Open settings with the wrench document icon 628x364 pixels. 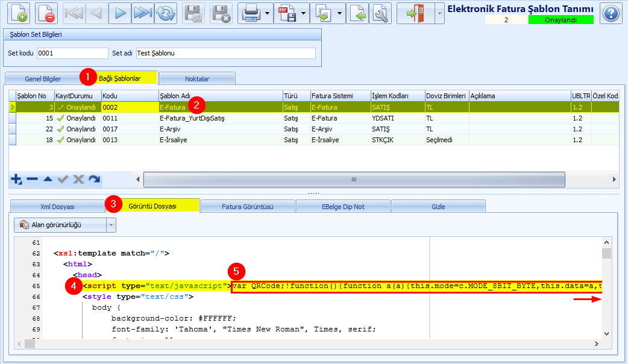coord(380,13)
